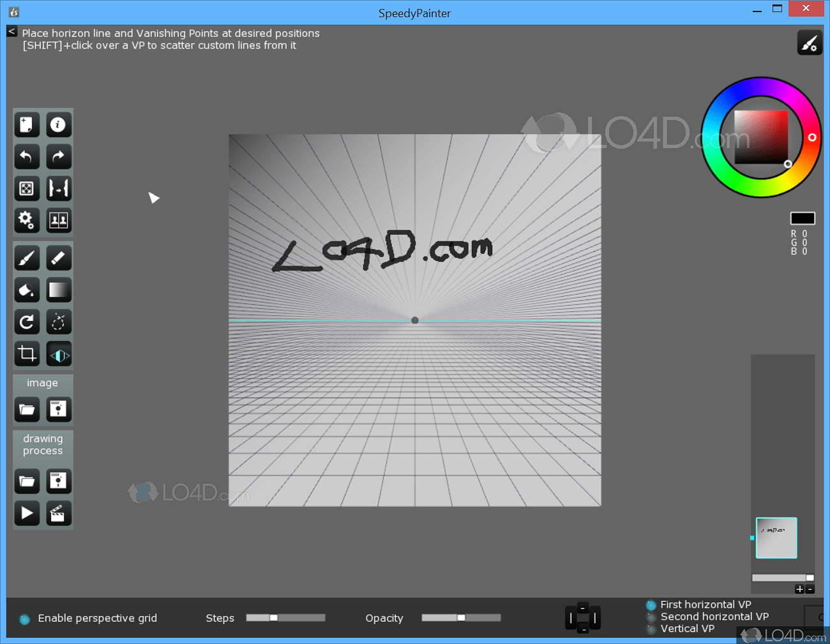Open the brush settings icon top right
The image size is (830, 644).
[x=810, y=43]
